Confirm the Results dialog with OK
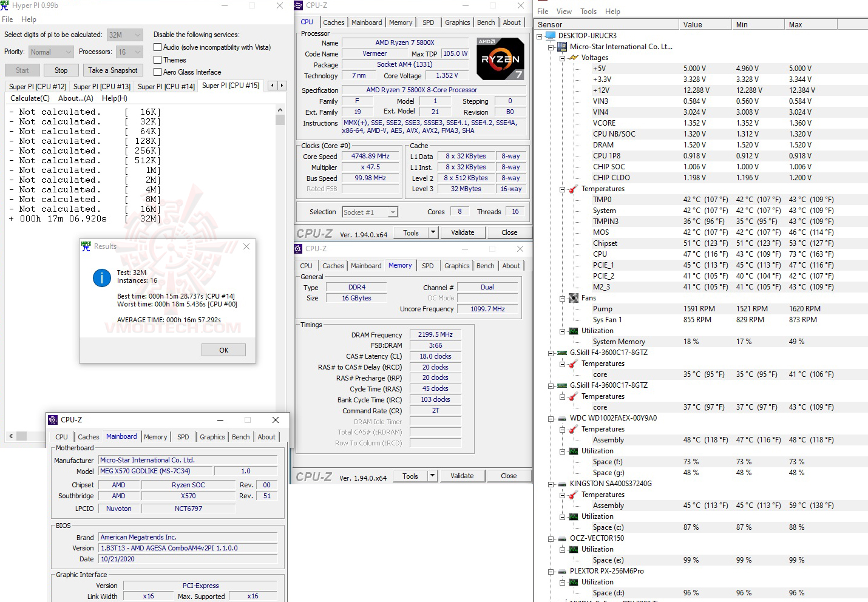The image size is (868, 602). pos(223,350)
